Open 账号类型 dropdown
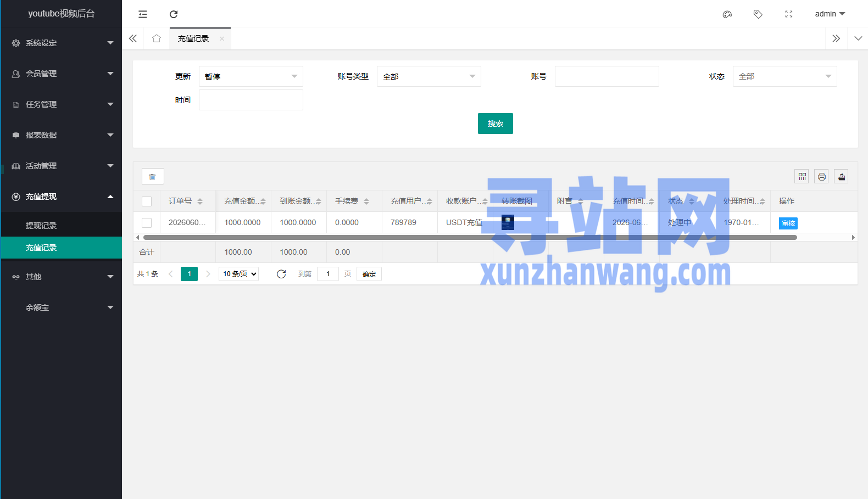The width and height of the screenshot is (868, 499). point(429,76)
